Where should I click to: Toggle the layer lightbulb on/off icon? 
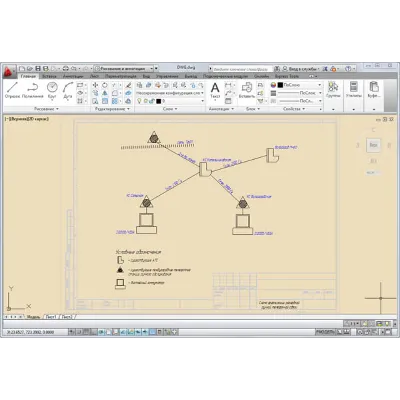coord(140,101)
